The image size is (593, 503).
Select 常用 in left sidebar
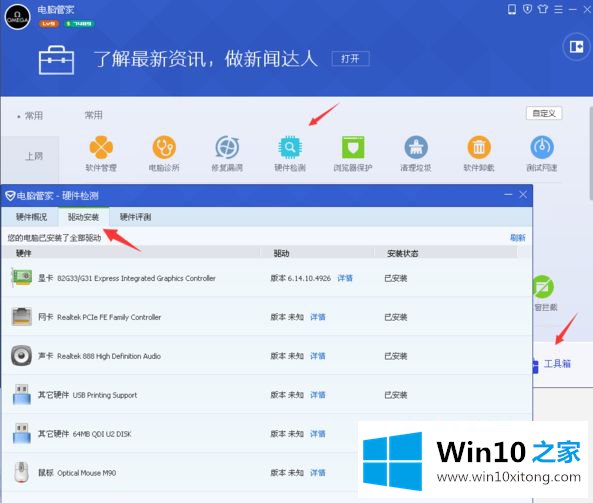[33, 116]
